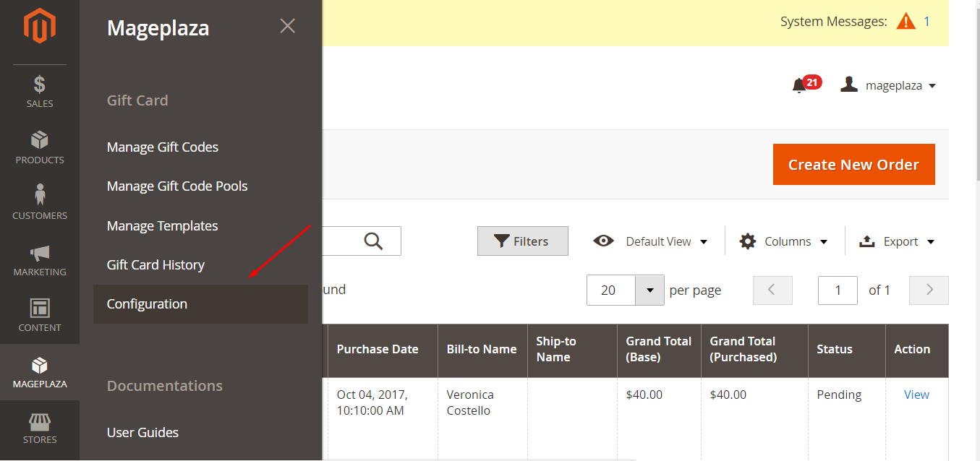Open system messages count link 1
980x461 pixels.
click(x=926, y=22)
